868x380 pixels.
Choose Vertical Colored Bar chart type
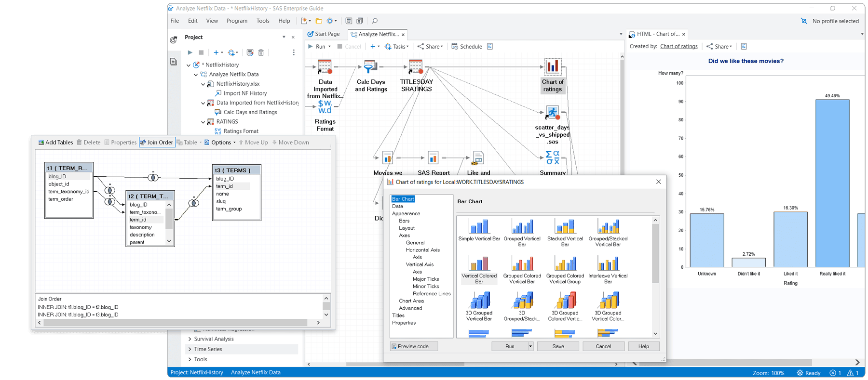click(x=479, y=270)
